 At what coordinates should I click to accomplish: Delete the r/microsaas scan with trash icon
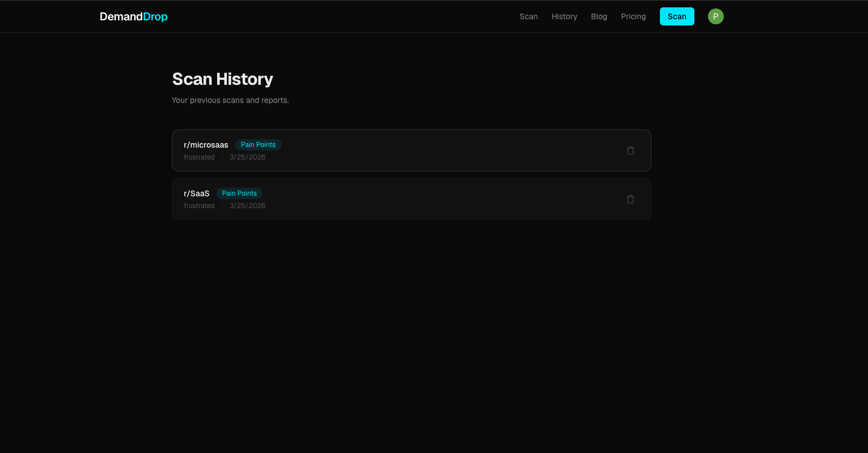[631, 150]
